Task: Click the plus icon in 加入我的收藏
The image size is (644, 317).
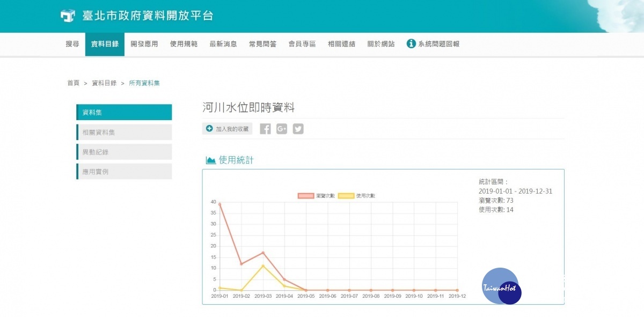Action: [x=209, y=129]
